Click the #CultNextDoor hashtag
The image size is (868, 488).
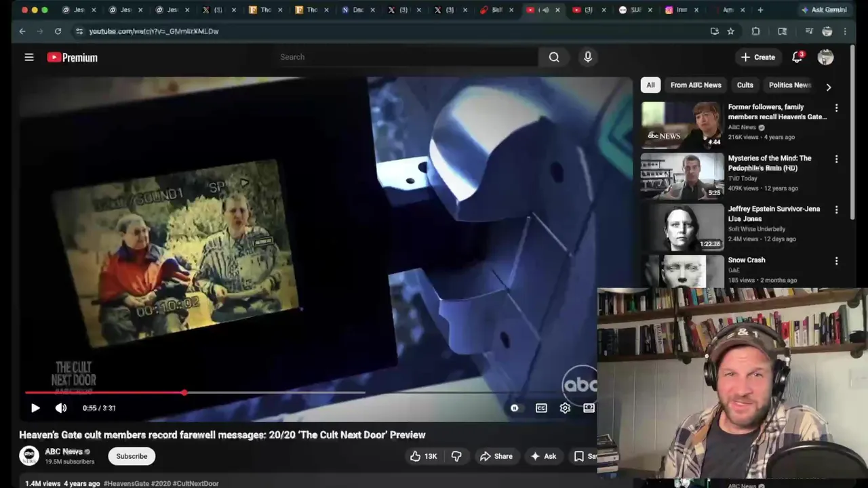[195, 483]
